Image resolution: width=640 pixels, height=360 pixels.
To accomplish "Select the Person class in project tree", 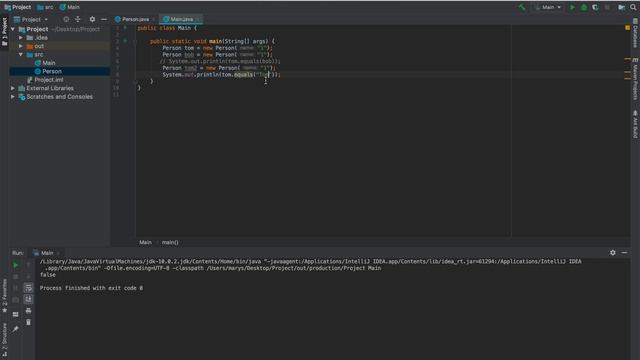I will pyautogui.click(x=52, y=71).
